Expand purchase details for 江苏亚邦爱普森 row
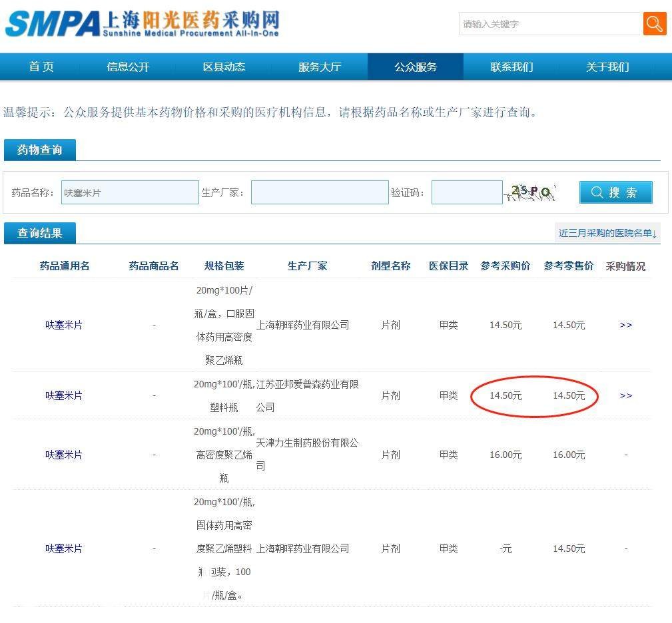Screen dimensions: 672x623 tap(625, 395)
